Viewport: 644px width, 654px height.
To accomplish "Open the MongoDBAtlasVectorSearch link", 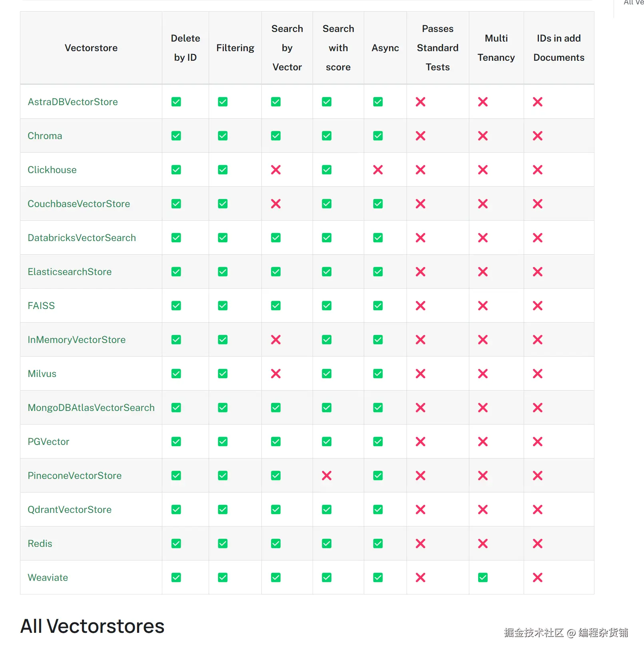I will 91,408.
